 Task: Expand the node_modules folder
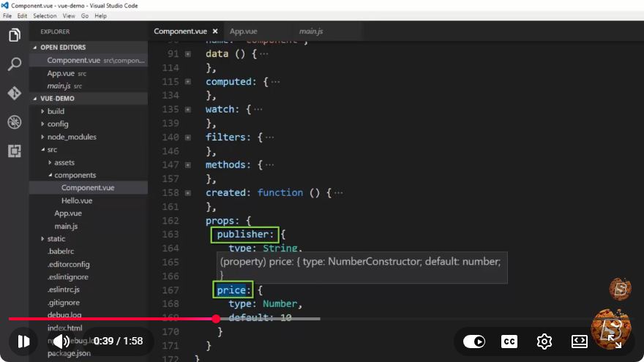pyautogui.click(x=42, y=137)
